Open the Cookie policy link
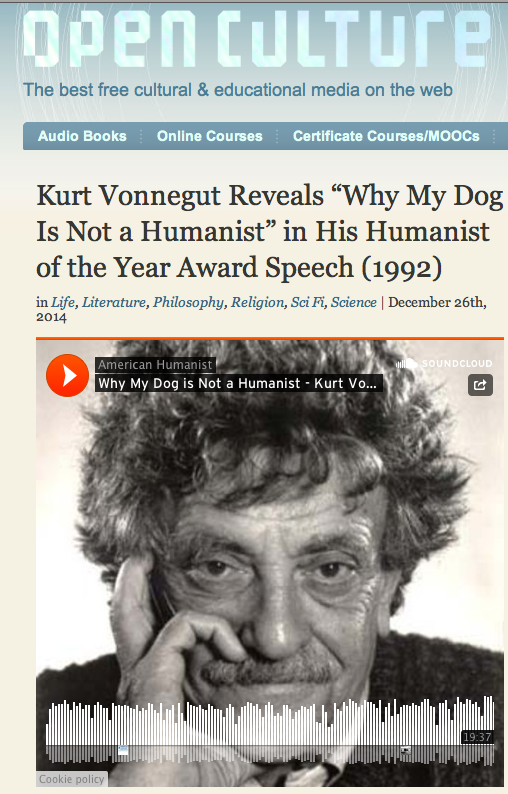Screen dimensions: 508x794 (x=71, y=779)
